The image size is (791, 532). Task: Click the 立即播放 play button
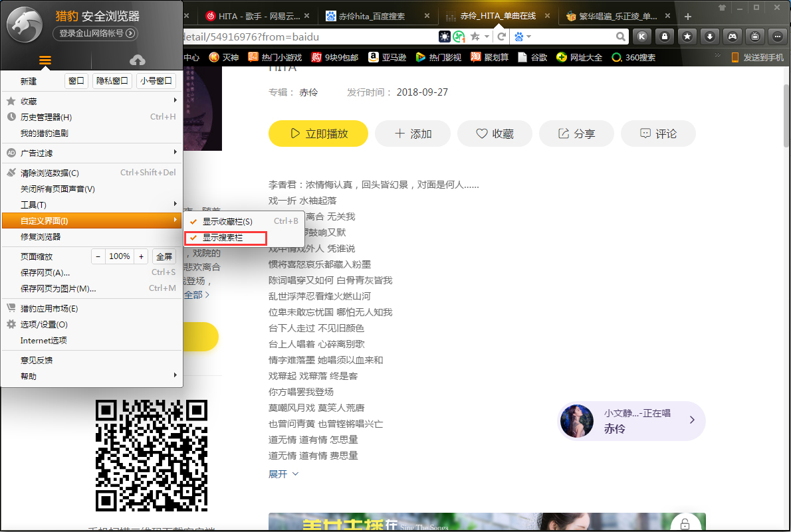click(318, 133)
